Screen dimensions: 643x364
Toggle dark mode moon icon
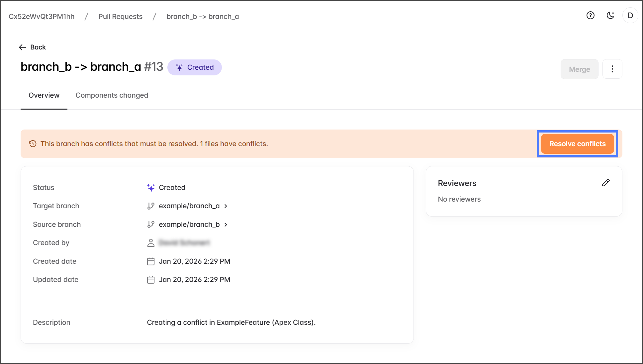click(x=610, y=16)
